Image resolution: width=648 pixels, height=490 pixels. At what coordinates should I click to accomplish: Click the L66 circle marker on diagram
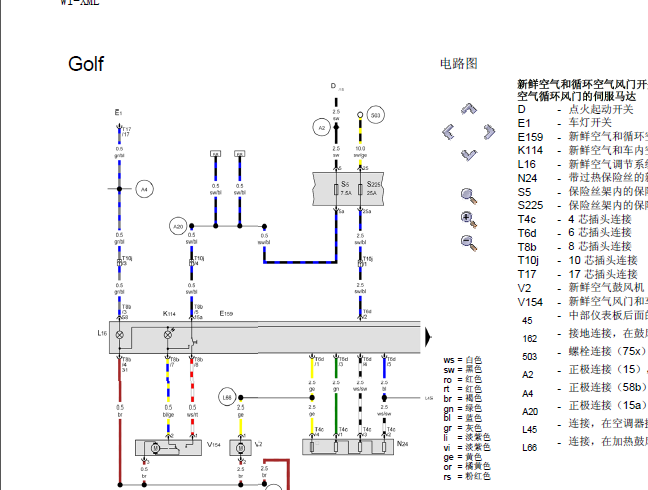(227, 397)
